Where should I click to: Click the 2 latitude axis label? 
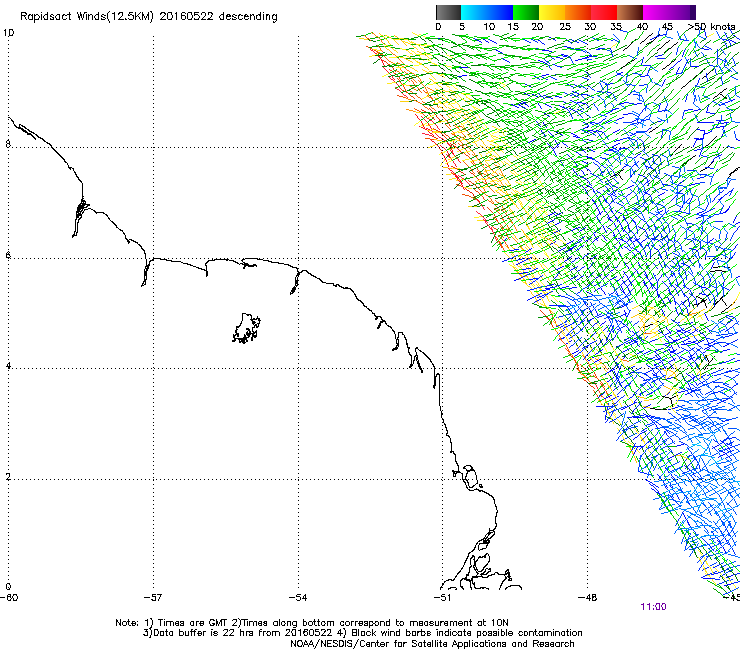click(8, 477)
